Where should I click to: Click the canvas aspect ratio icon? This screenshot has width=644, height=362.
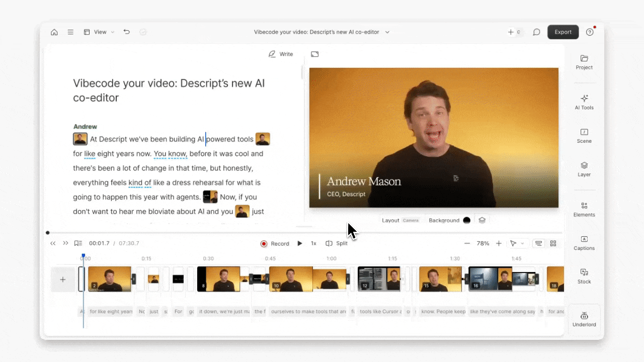pyautogui.click(x=315, y=54)
